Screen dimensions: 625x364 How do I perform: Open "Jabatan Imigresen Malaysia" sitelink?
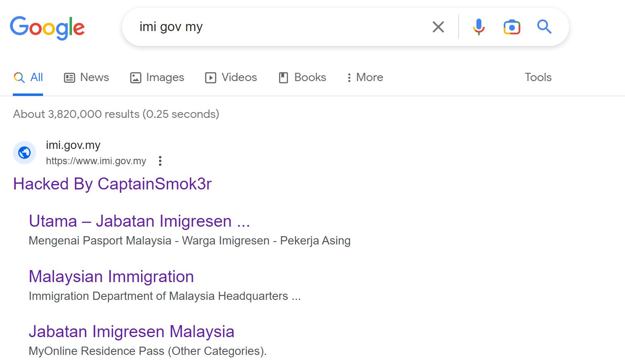tap(131, 332)
